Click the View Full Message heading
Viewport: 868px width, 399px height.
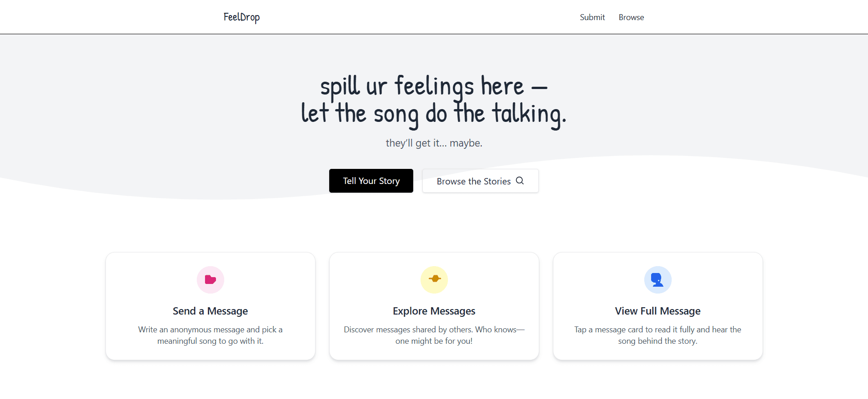(x=657, y=311)
